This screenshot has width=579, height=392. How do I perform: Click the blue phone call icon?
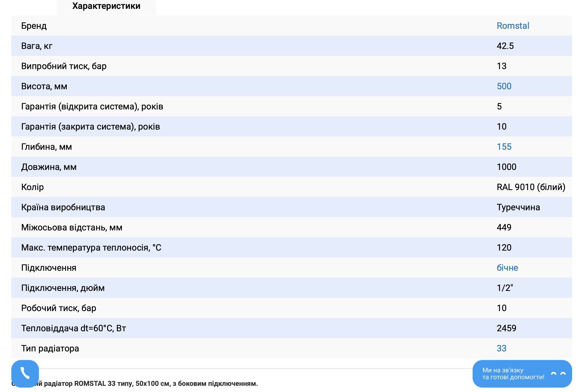[25, 374]
